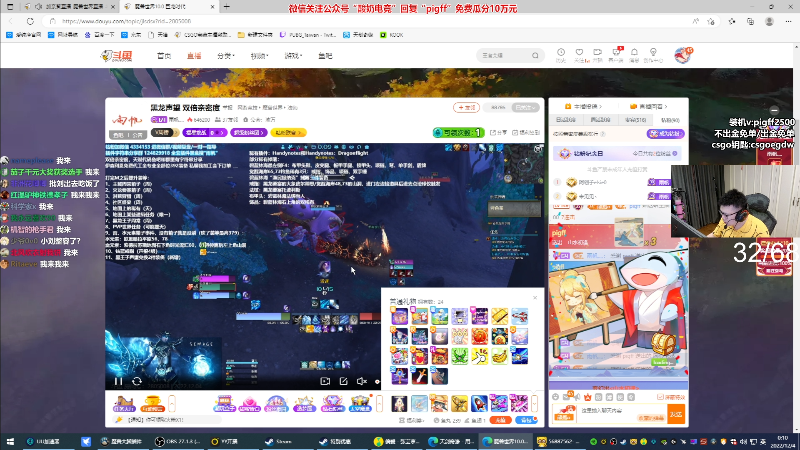Viewport: 800px width, 450px height.
Task: Click the creator center lightbulb icon
Action: coord(653,52)
